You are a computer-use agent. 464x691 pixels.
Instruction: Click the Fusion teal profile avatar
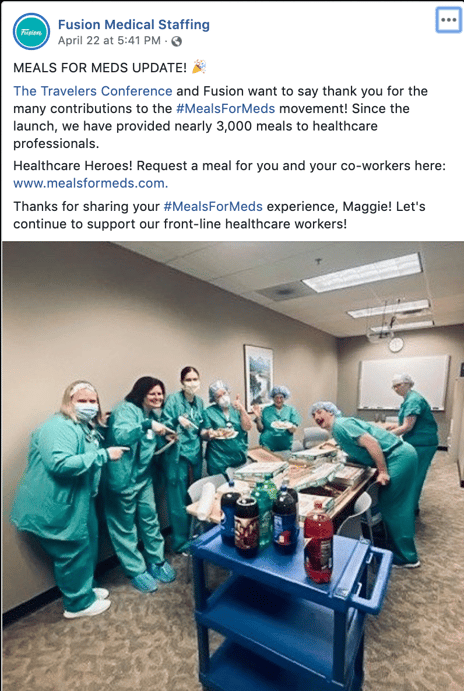click(31, 31)
